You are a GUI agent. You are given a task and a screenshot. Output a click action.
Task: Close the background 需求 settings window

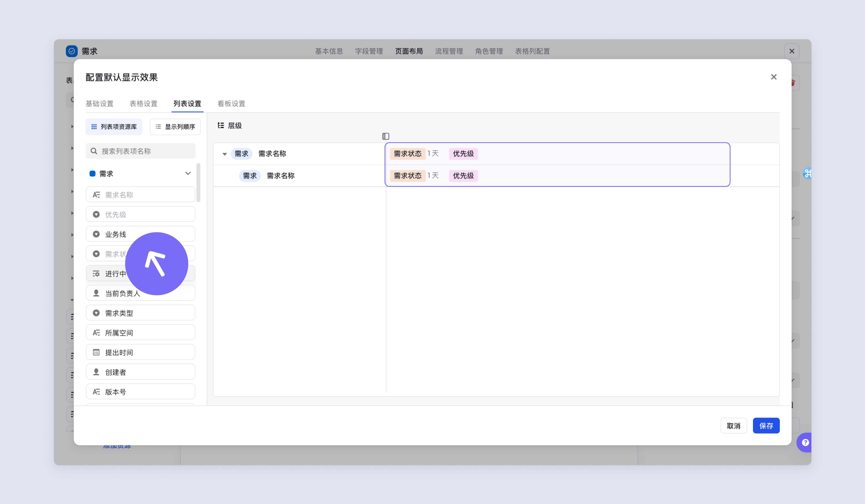click(792, 51)
